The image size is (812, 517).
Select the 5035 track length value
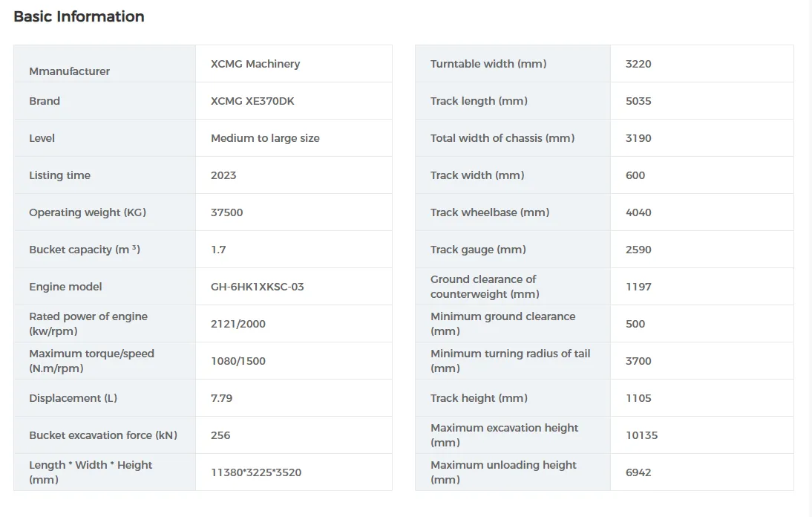[x=638, y=101]
